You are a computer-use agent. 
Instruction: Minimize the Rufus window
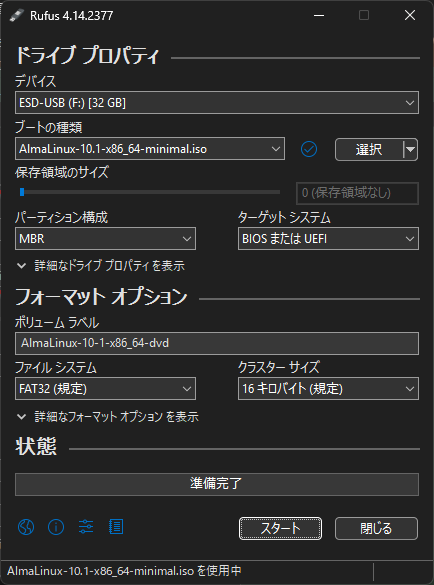tap(319, 15)
